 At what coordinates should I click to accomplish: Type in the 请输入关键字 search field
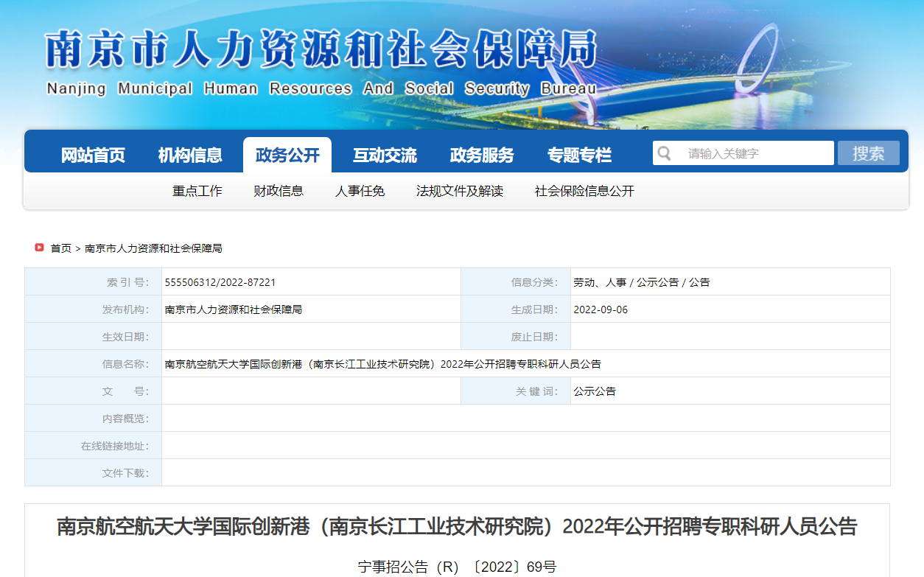755,153
